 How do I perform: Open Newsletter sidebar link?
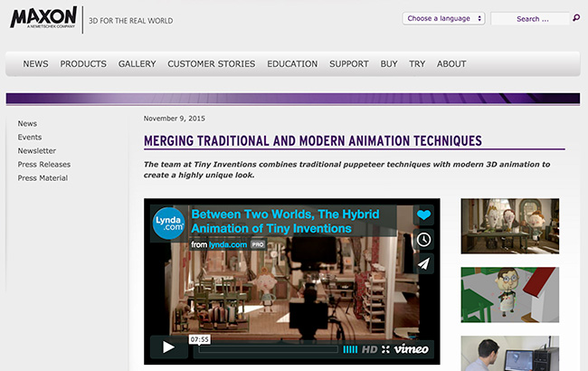point(37,151)
